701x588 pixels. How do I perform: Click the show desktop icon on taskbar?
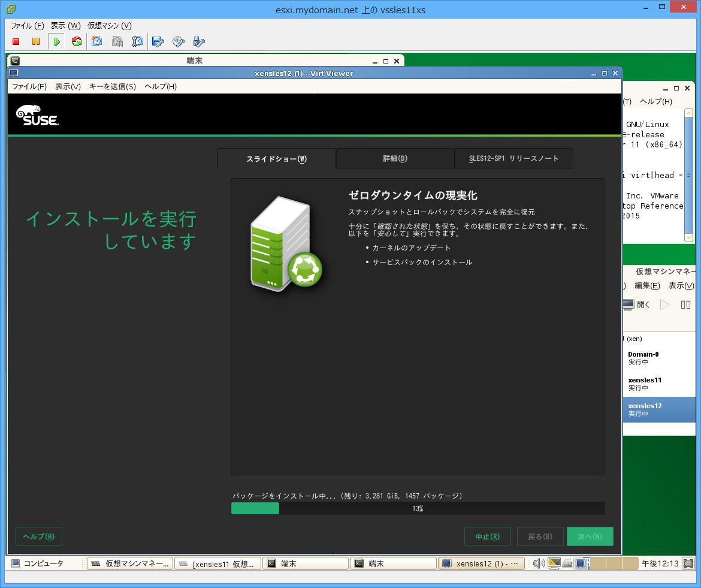(688, 563)
